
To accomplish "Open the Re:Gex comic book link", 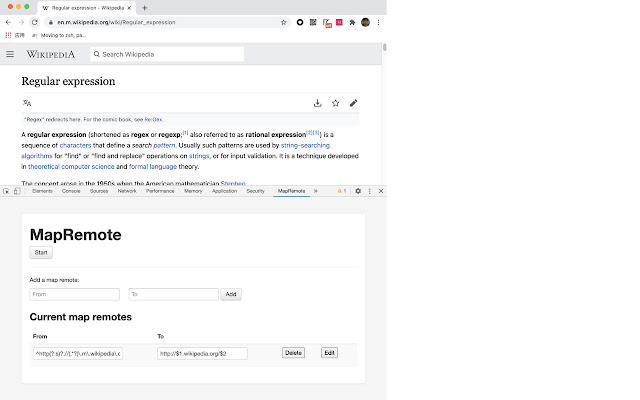I will point(153,120).
